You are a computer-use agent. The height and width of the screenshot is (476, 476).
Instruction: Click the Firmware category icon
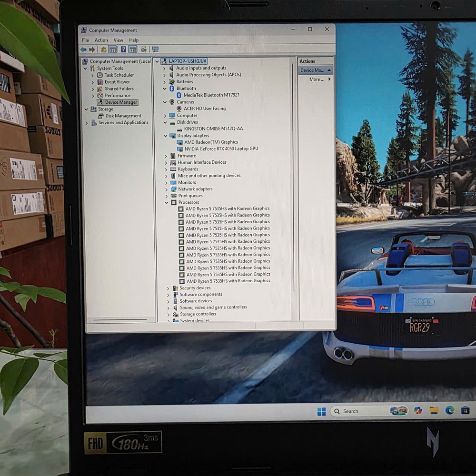pos(173,156)
